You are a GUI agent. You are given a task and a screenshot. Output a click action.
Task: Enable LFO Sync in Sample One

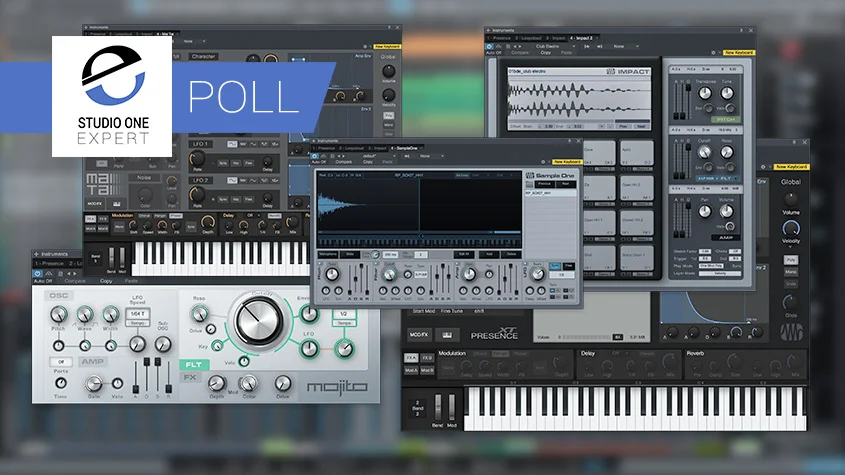click(x=555, y=266)
